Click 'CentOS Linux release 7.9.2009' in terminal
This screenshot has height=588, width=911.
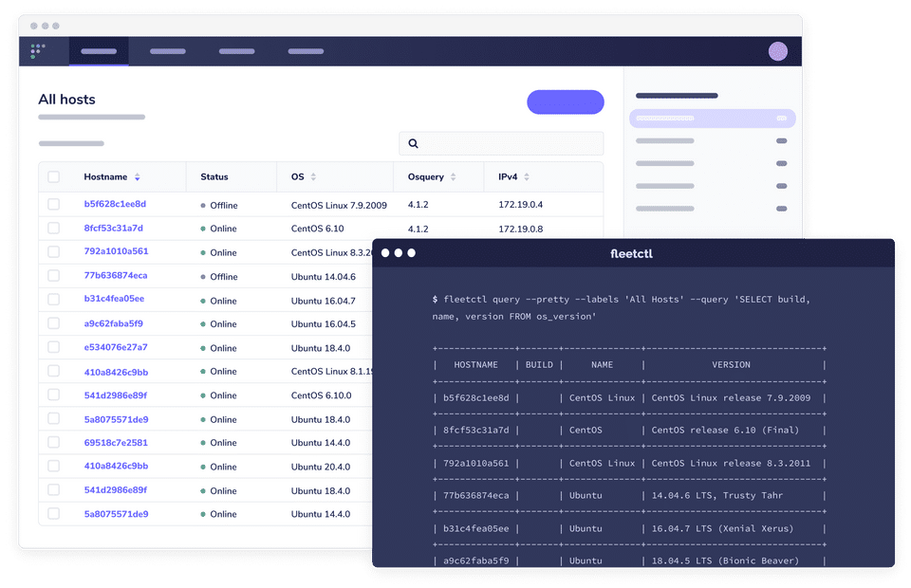731,398
